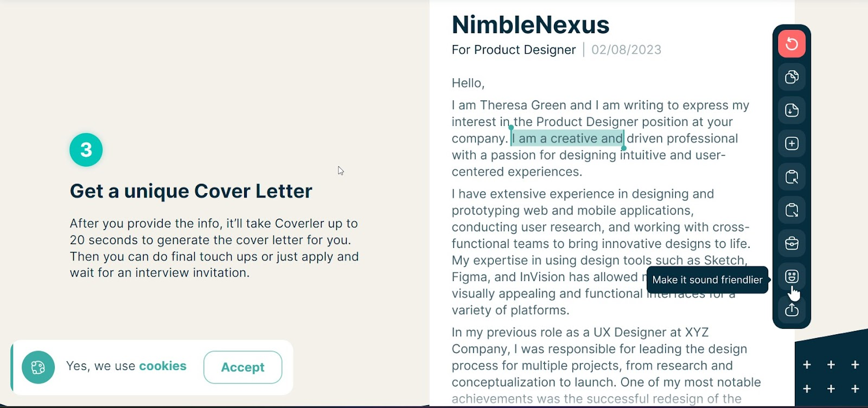Open the cookies policy link
This screenshot has width=868, height=408.
pos(163,366)
